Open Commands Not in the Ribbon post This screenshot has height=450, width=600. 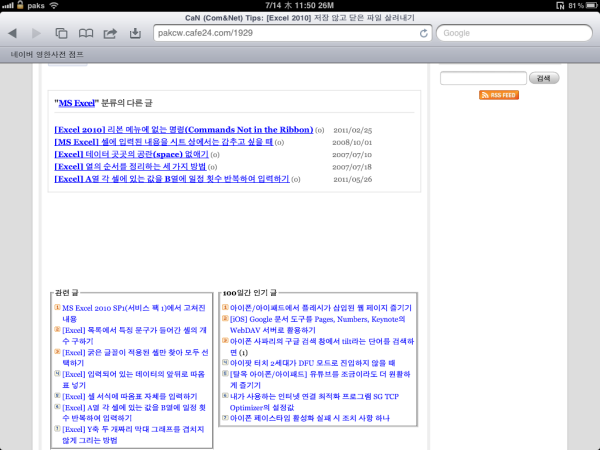(184, 130)
